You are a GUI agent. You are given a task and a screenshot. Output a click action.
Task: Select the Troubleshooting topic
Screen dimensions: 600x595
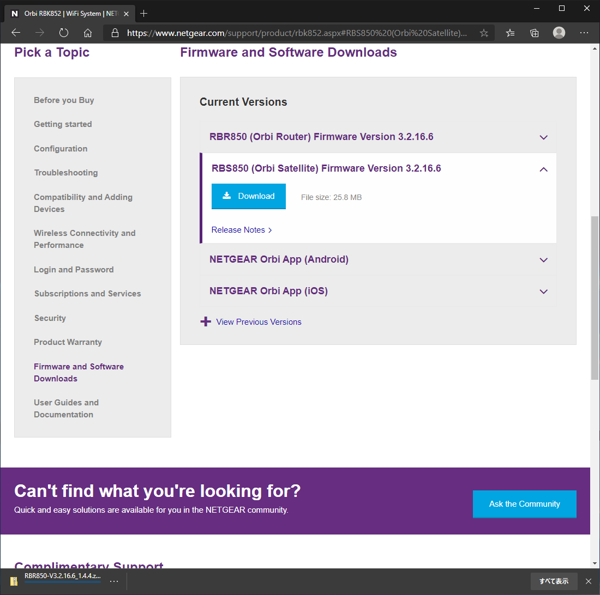(66, 173)
